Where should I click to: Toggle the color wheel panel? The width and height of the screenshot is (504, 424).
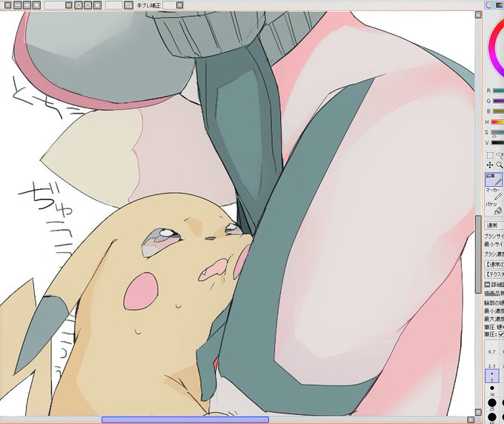click(x=489, y=5)
